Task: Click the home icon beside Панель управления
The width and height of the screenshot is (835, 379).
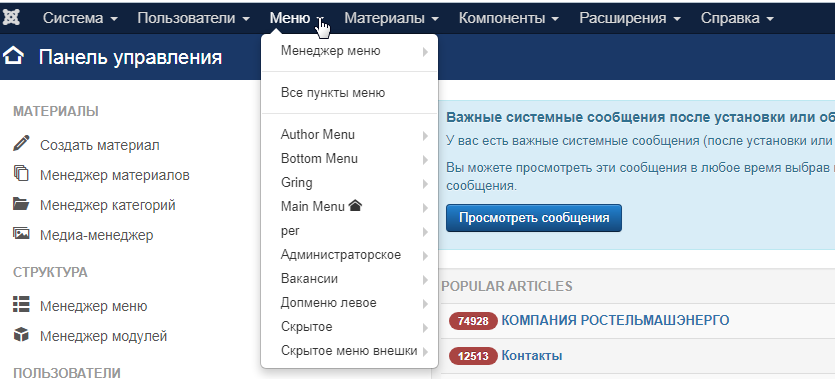Action: point(13,55)
